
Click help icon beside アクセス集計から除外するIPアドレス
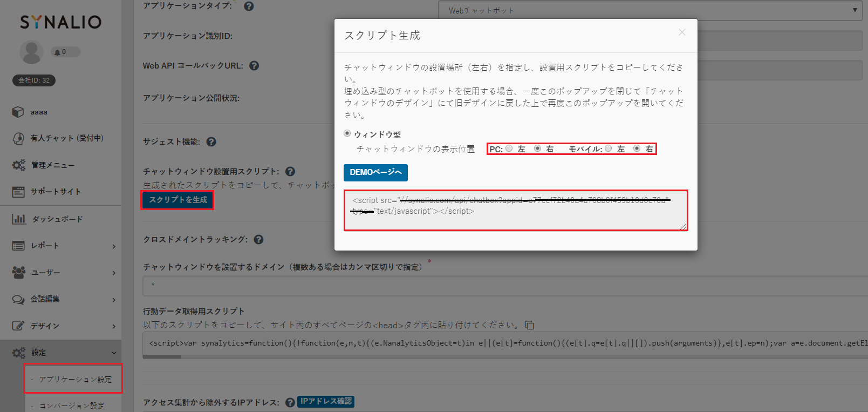290,403
